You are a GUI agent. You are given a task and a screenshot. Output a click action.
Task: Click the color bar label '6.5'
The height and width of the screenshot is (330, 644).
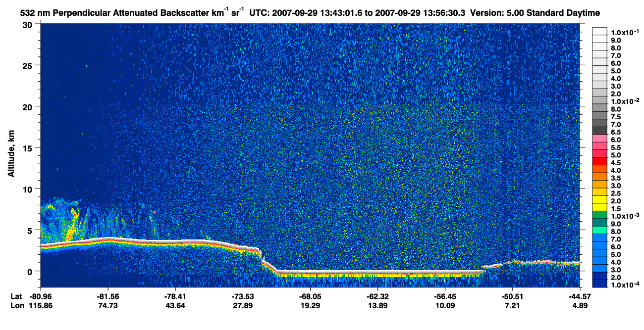616,132
